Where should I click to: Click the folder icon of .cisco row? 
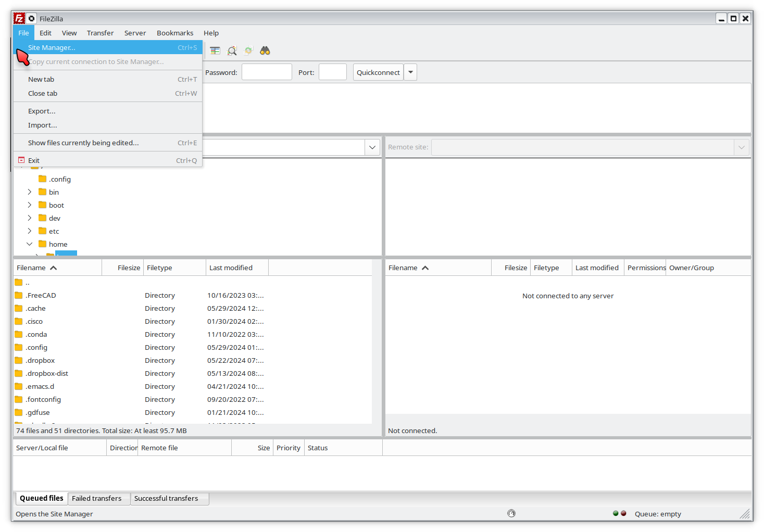click(19, 321)
